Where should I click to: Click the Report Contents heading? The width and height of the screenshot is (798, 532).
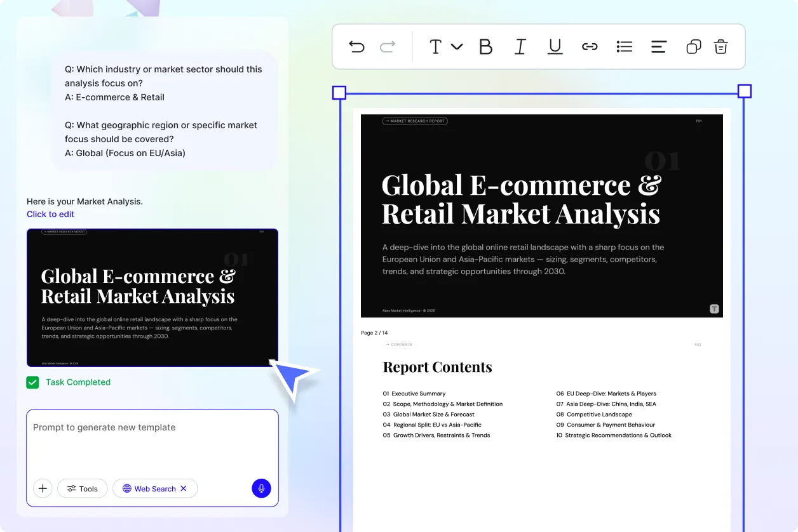pos(438,367)
